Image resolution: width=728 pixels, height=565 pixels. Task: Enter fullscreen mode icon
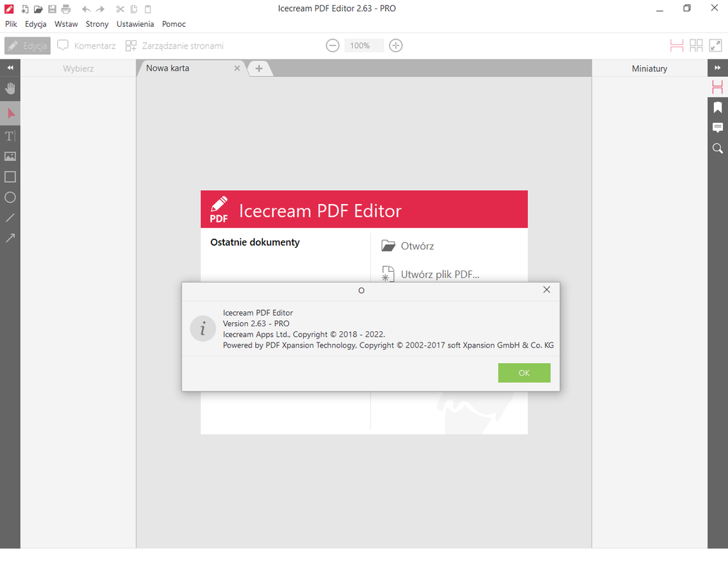715,45
